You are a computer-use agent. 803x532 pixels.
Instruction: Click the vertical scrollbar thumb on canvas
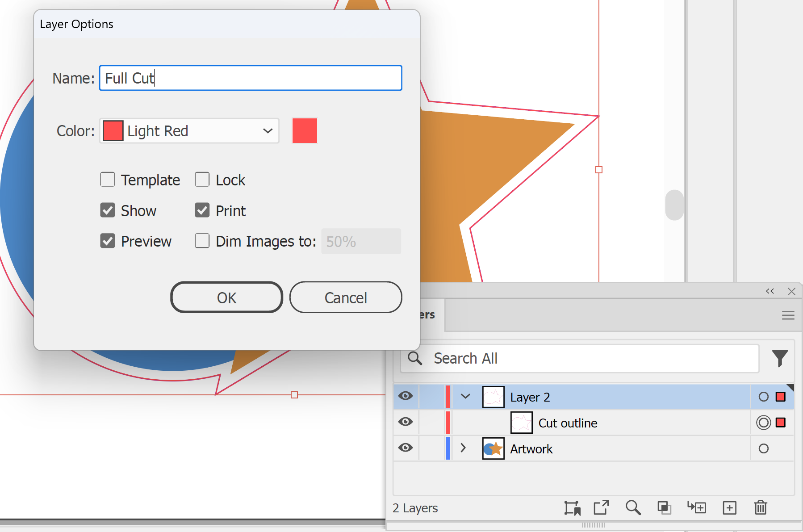click(674, 205)
